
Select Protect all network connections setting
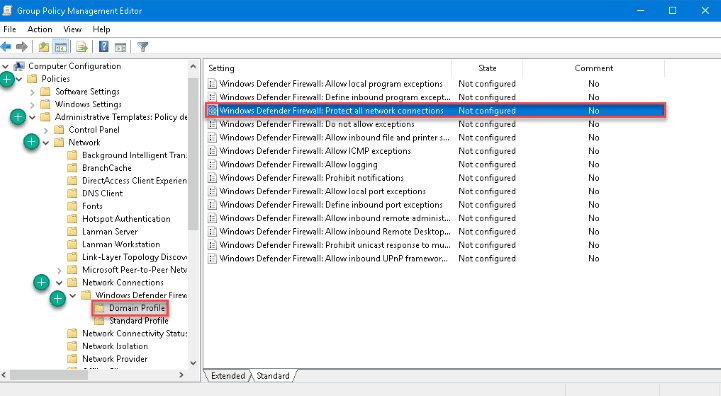(435, 110)
